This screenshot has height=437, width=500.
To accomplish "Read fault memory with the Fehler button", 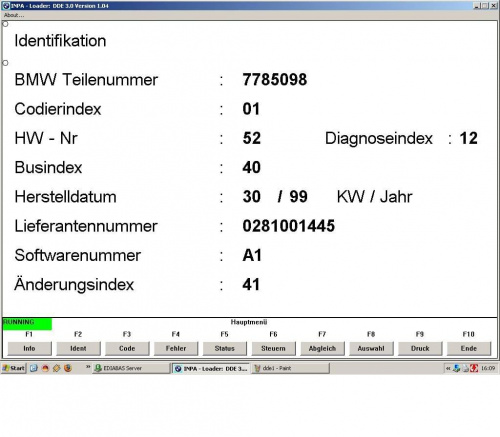I will 176,348.
